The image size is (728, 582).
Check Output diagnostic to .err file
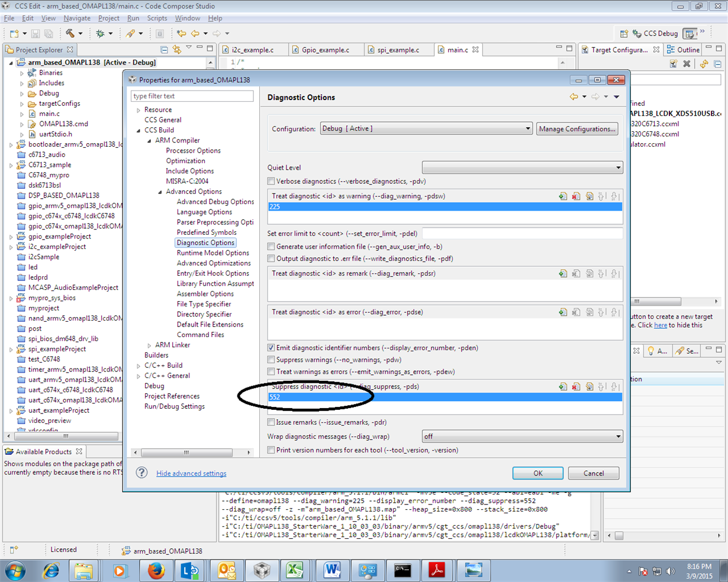pos(271,258)
